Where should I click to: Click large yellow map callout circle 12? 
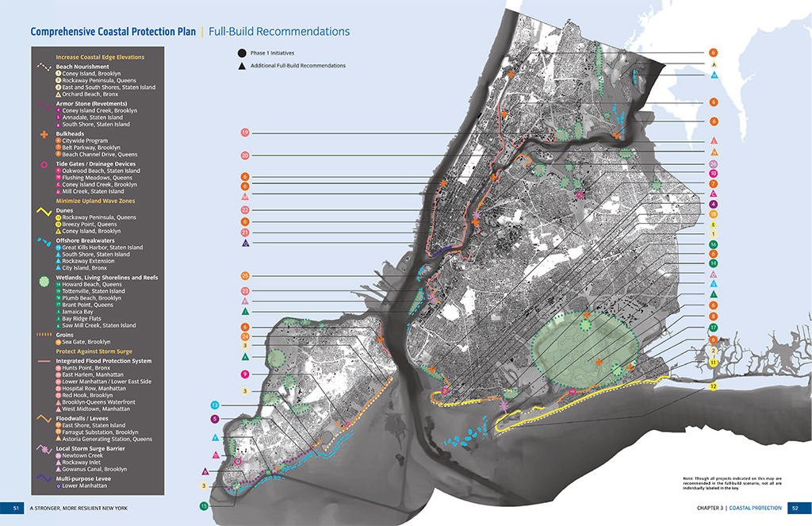click(713, 386)
